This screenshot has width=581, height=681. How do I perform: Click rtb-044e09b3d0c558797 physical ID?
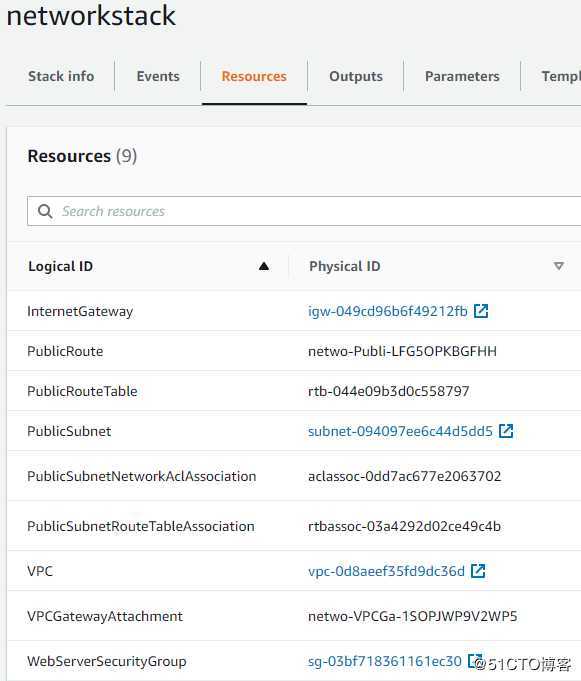(389, 391)
